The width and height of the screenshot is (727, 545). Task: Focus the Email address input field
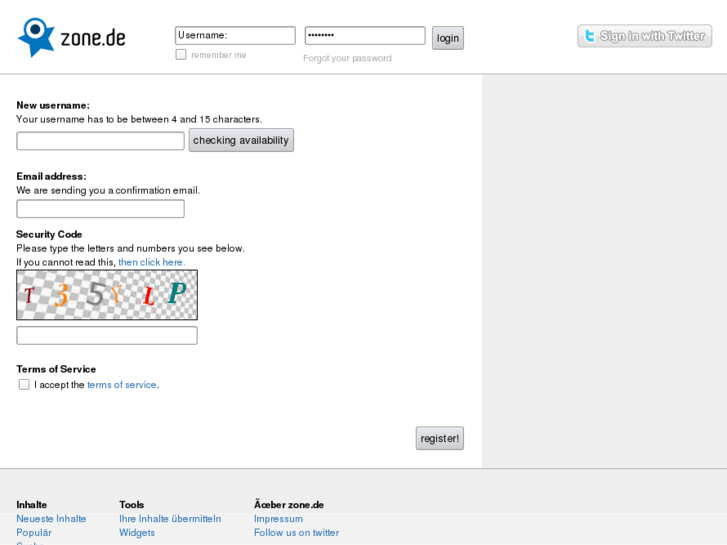click(x=100, y=209)
